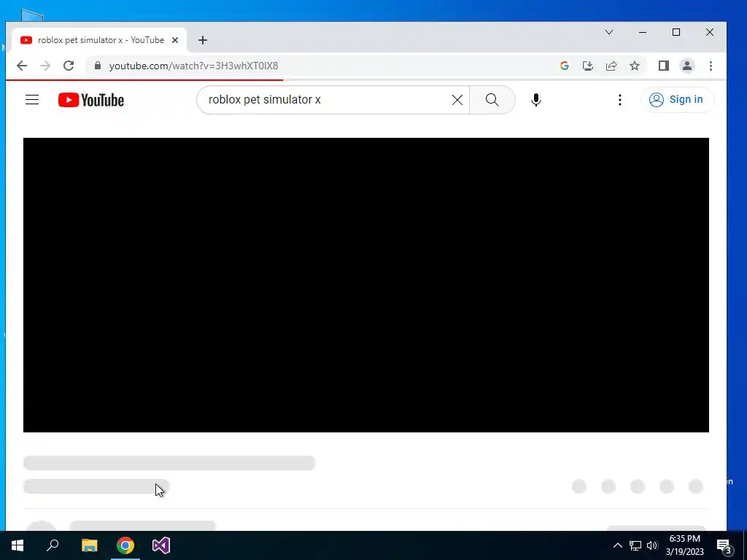Submit search with the magnifier button
The height and width of the screenshot is (560, 747).
click(492, 99)
